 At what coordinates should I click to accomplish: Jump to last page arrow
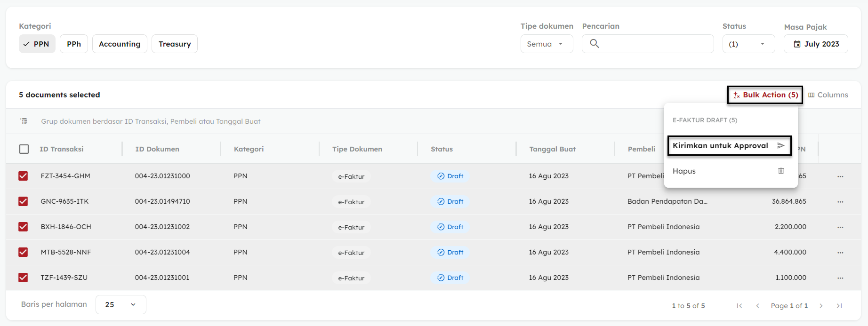pos(839,306)
